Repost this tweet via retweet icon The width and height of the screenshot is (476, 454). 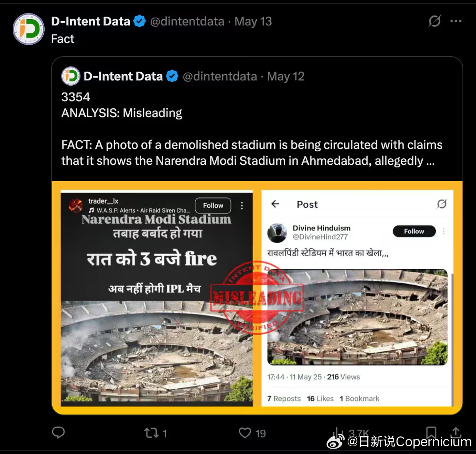point(151,433)
